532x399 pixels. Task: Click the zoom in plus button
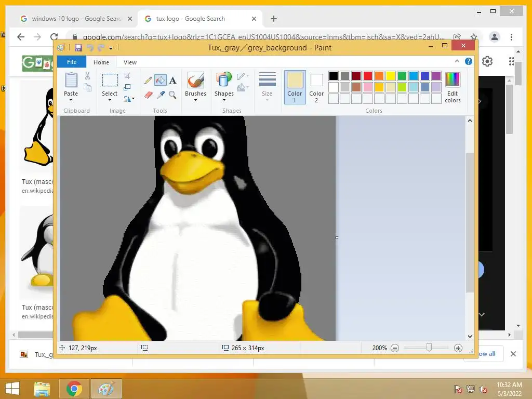458,348
